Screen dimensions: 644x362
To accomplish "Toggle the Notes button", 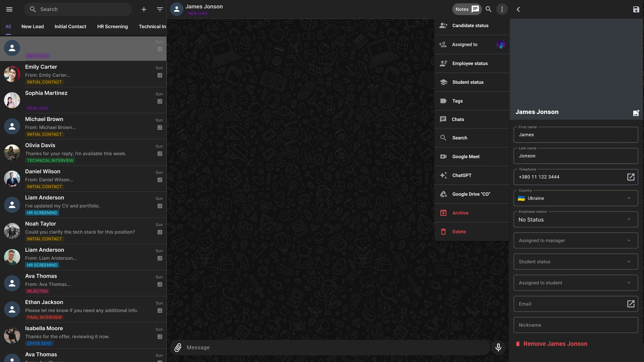I will click(467, 9).
